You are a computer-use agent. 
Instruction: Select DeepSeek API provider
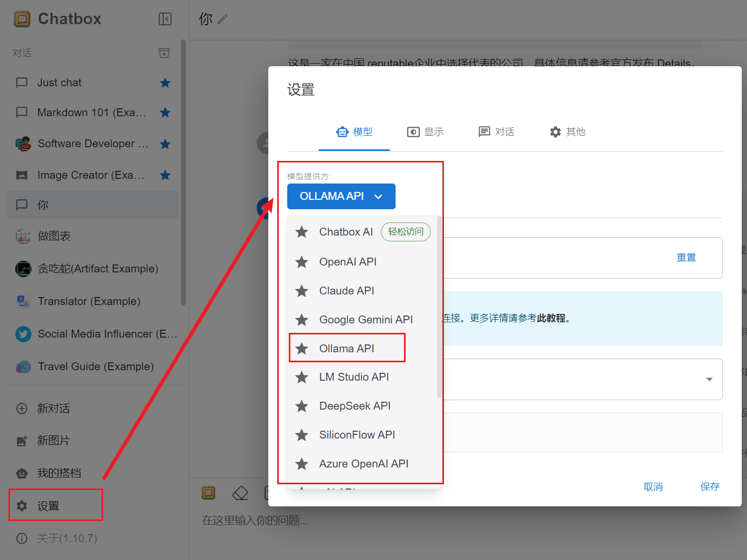tap(362, 406)
